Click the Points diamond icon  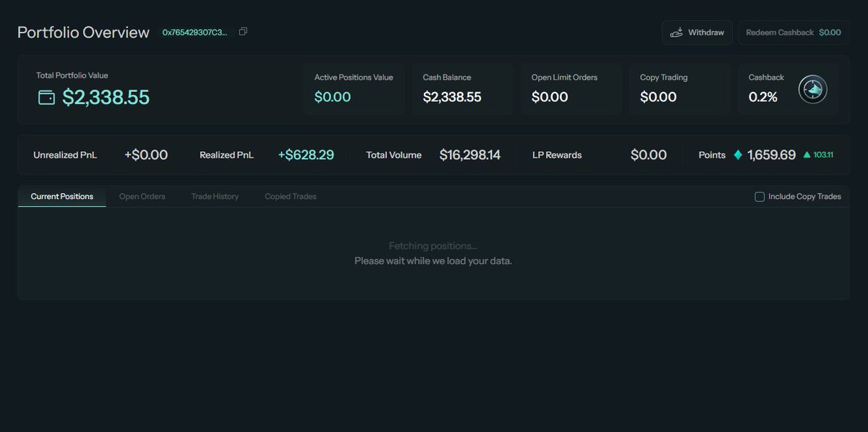tap(738, 155)
